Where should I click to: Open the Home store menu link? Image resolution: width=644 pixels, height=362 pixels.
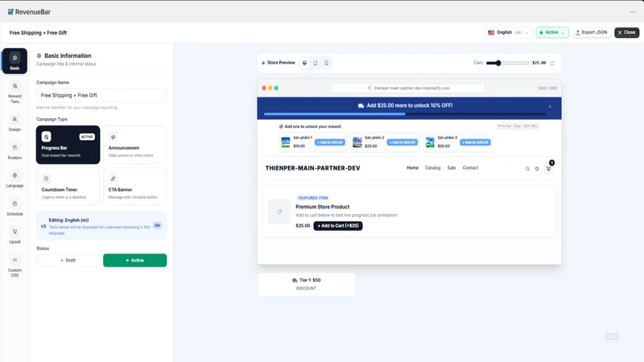(x=412, y=168)
